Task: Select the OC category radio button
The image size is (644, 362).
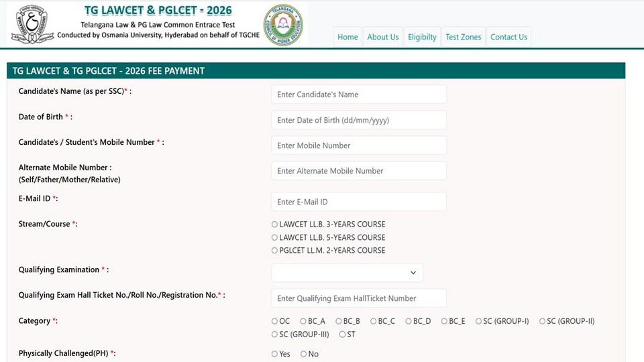Action: (274, 321)
